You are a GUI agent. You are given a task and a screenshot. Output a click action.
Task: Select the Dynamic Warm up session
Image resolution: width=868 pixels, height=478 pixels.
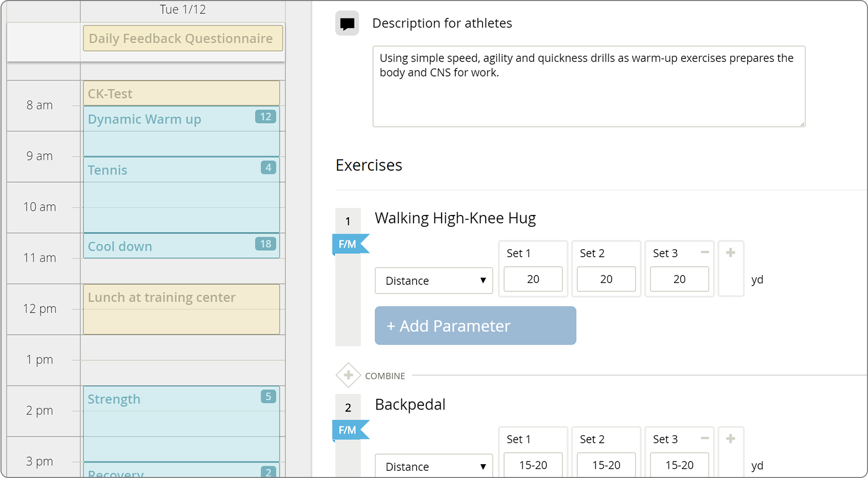pos(181,131)
